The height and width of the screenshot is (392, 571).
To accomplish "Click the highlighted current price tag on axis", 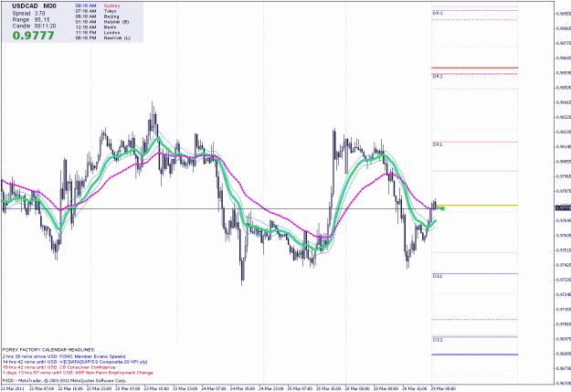I will click(563, 208).
